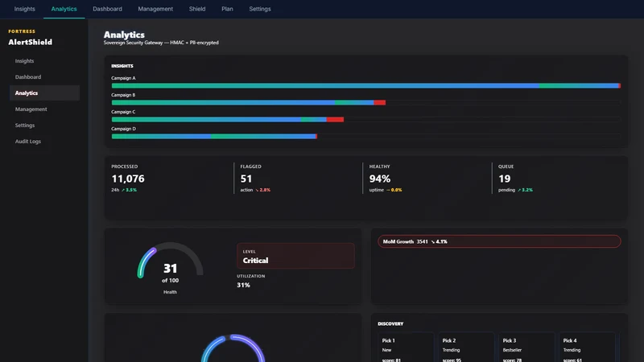Click the Healthy value 94%
Screen dimensions: 644x362
(380, 179)
